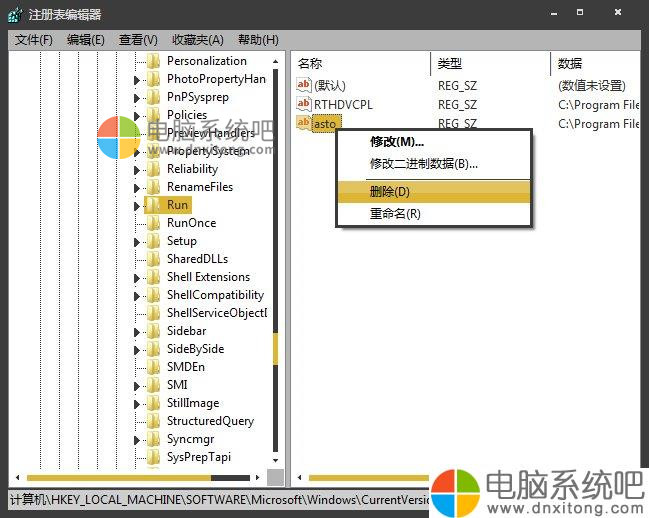The image size is (649, 518).
Task: Click the Run folder icon
Action: pos(154,205)
